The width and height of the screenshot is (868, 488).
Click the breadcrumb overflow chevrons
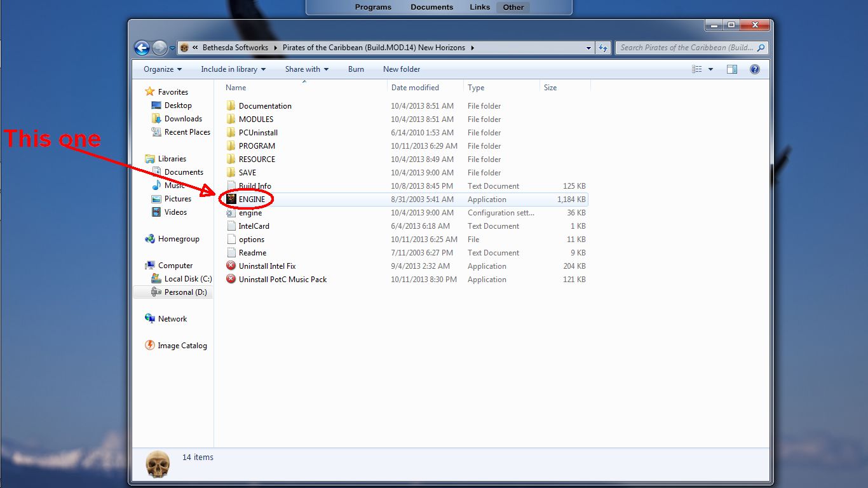[195, 48]
